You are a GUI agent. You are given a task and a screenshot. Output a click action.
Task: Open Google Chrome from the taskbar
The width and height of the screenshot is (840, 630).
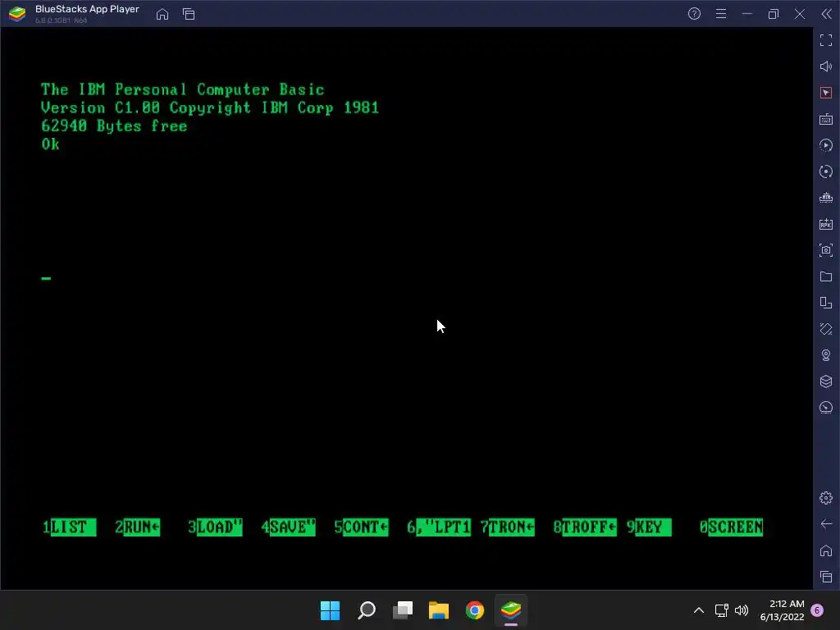475,610
